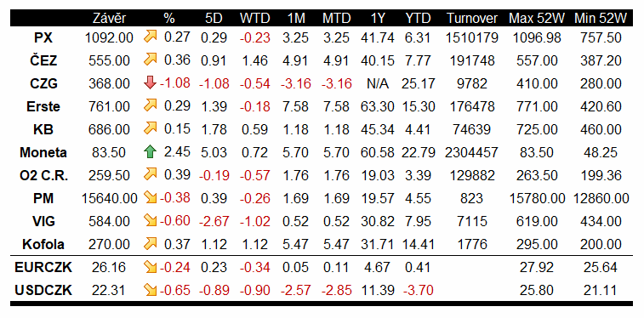
Task: Click the red down arrow in CZG row
Action: click(x=151, y=83)
